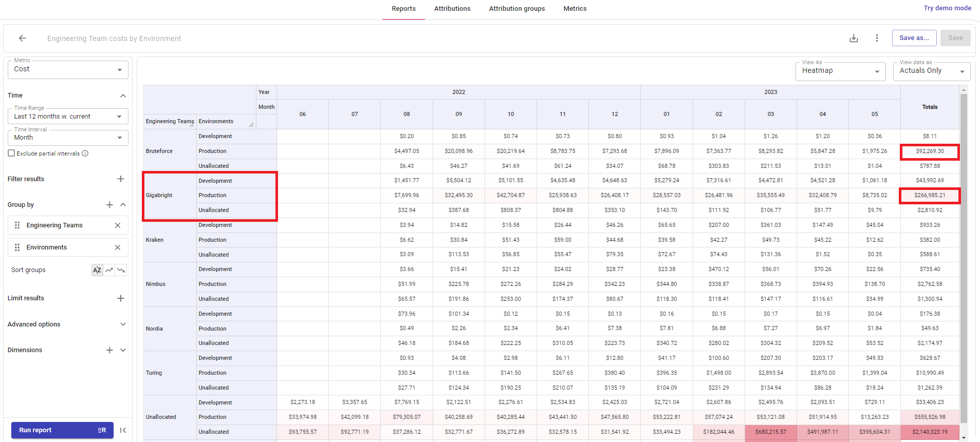Download the report using the download icon
The height and width of the screenshot is (442, 980).
(854, 38)
